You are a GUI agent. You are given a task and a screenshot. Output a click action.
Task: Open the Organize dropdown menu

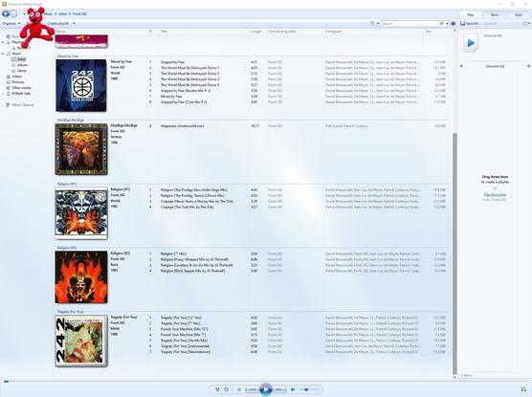click(11, 23)
